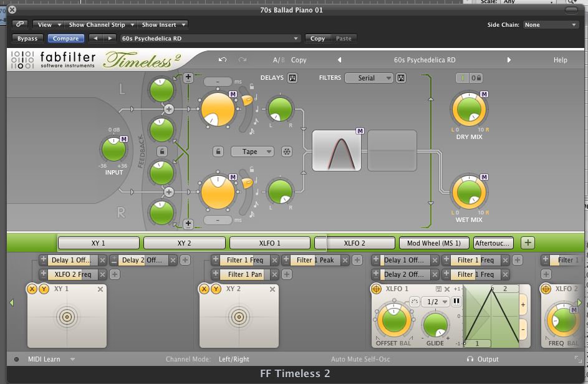Click the top plus button above feedback line
This screenshot has height=384, width=588.
coord(188,78)
